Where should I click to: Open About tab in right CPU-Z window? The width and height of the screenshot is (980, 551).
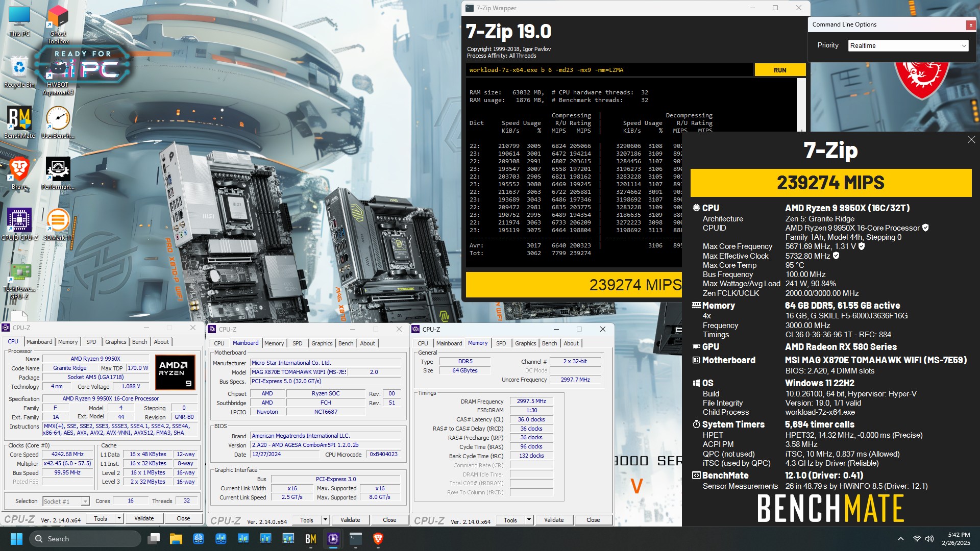click(571, 343)
